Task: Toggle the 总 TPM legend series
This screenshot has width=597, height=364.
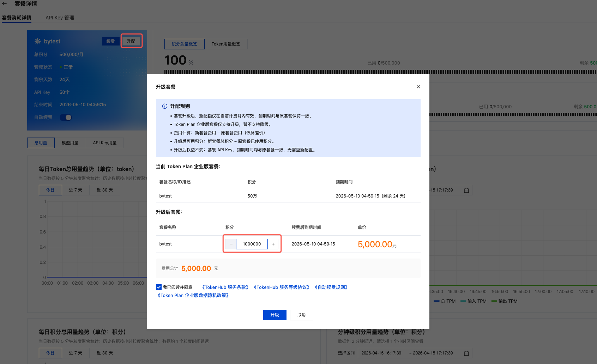Action: [x=445, y=301]
